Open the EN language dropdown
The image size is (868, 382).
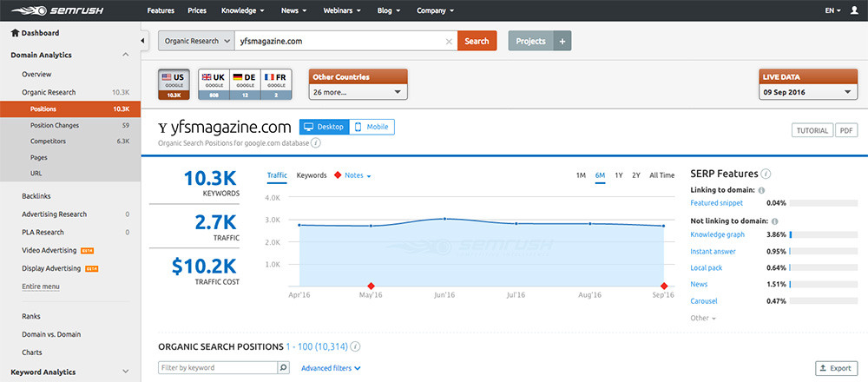coord(833,10)
